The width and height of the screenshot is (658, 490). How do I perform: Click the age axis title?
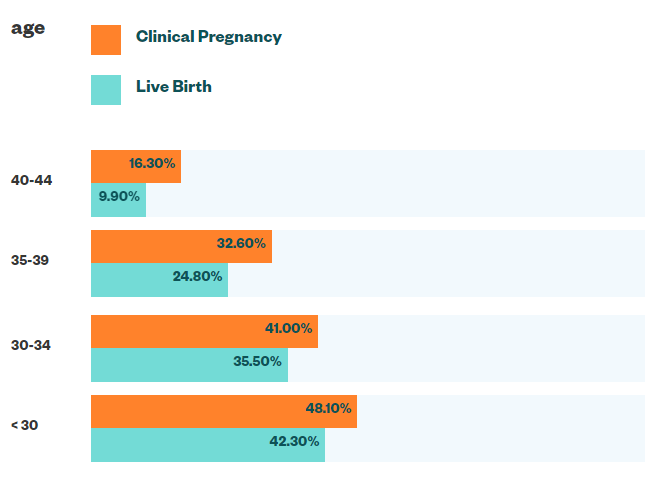28,28
